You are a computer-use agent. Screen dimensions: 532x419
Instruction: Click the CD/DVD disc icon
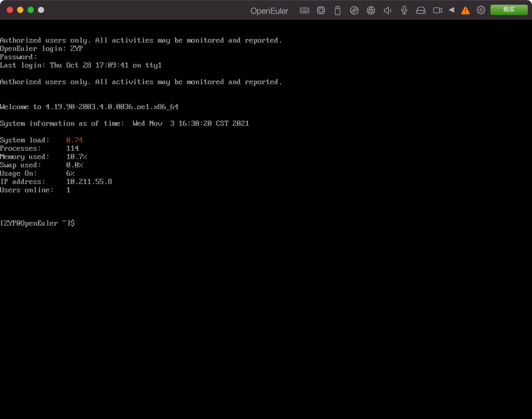tap(354, 10)
